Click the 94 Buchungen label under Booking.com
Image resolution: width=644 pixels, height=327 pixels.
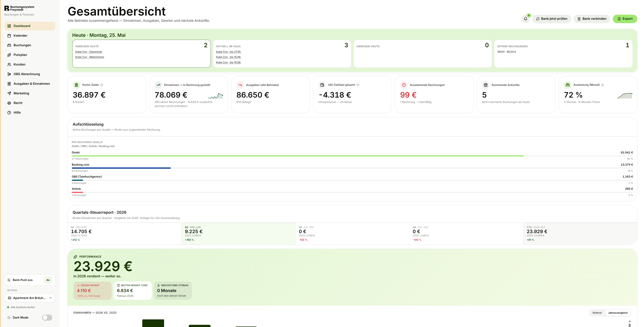(x=80, y=171)
